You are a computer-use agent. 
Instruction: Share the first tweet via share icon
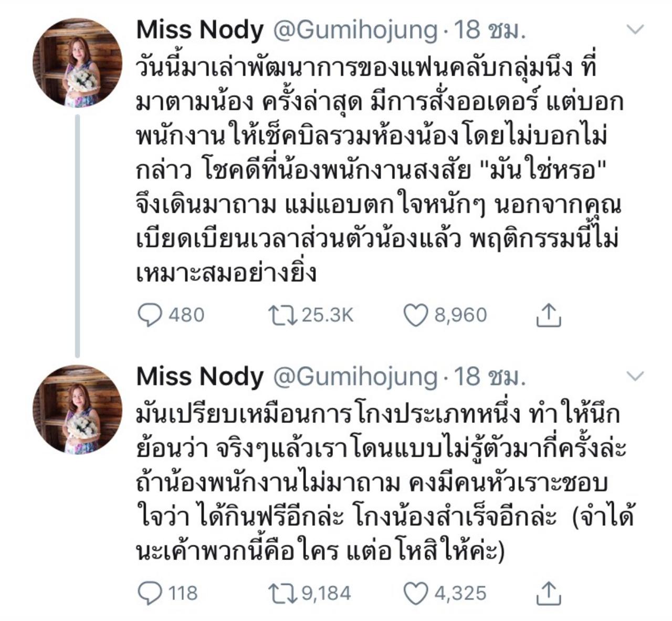point(549,315)
